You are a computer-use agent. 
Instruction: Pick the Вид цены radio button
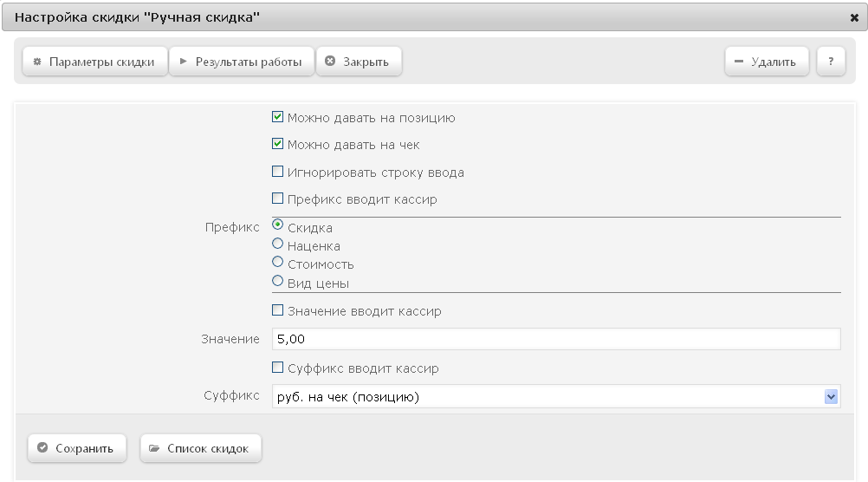click(277, 281)
